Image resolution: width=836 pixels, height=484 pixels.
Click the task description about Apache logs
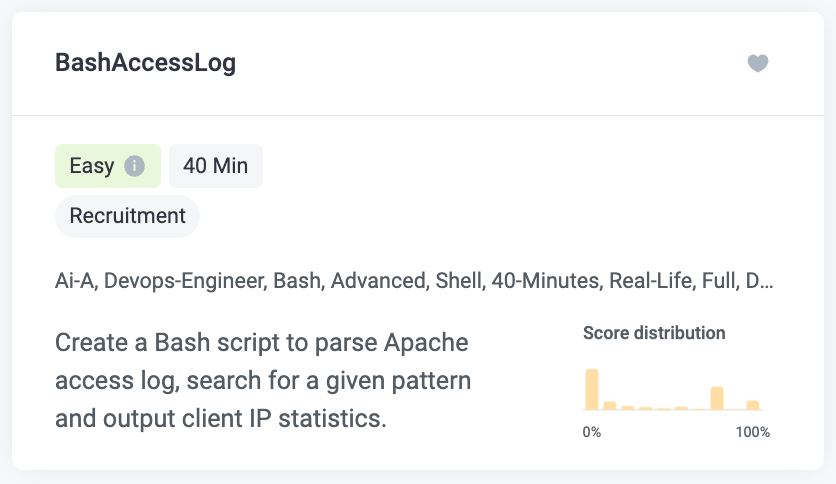pyautogui.click(x=263, y=380)
